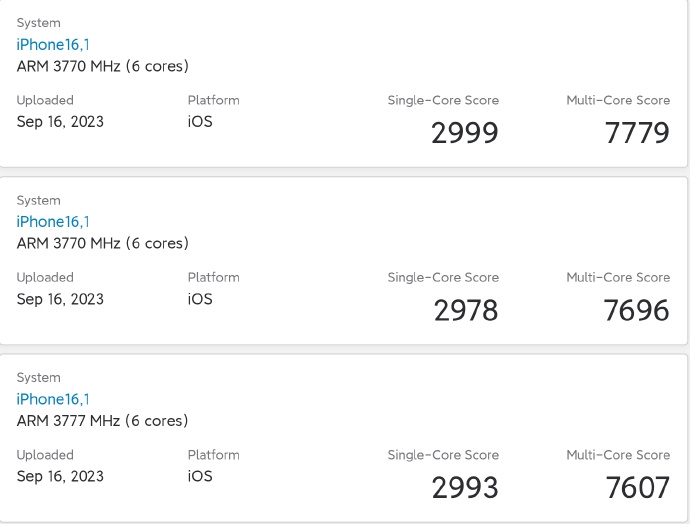Open the iPhone16,1 link in the 2999 result

pos(53,44)
